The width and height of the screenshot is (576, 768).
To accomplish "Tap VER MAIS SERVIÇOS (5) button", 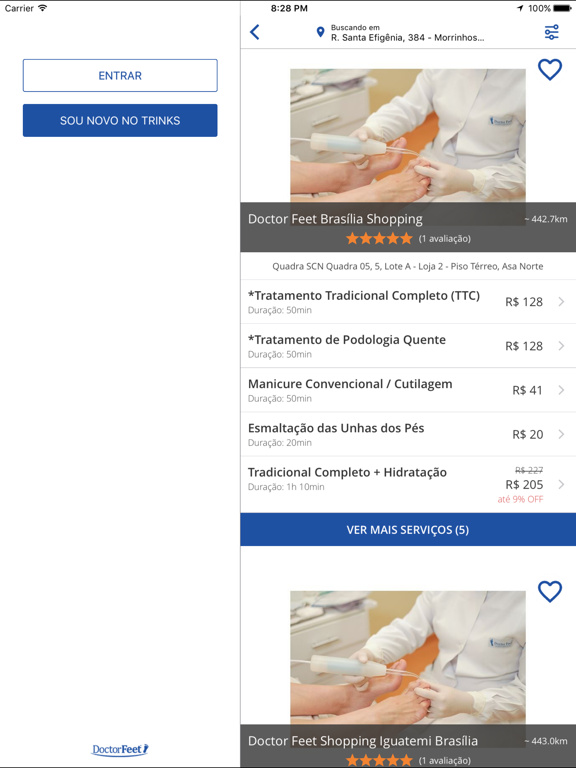I will coord(408,529).
